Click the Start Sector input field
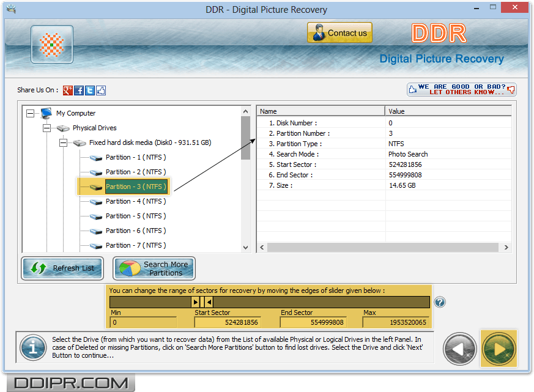 tap(228, 322)
